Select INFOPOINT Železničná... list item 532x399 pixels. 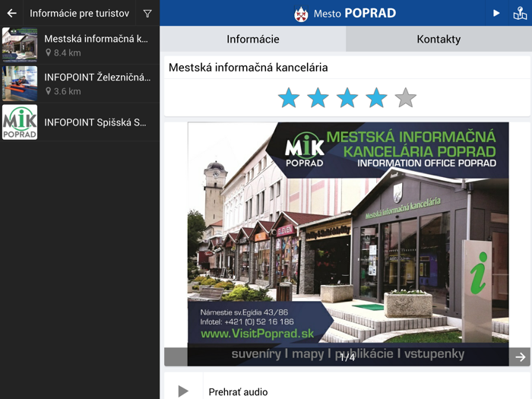point(80,84)
